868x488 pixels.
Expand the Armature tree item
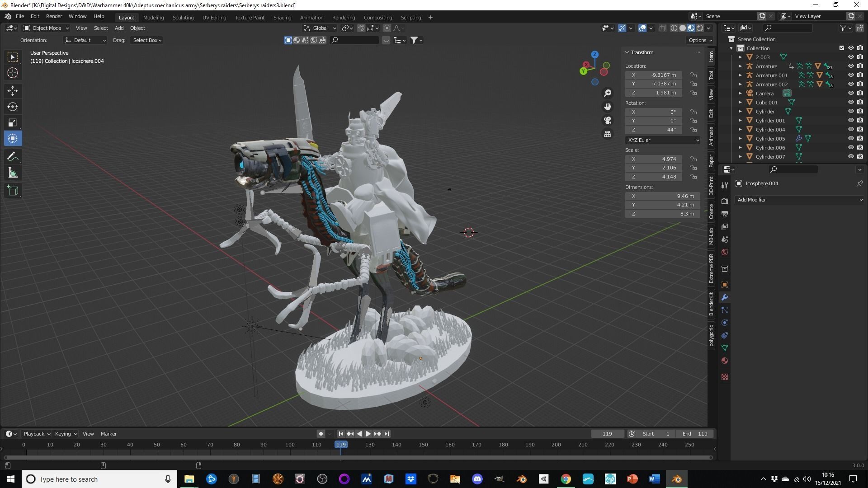(x=741, y=66)
